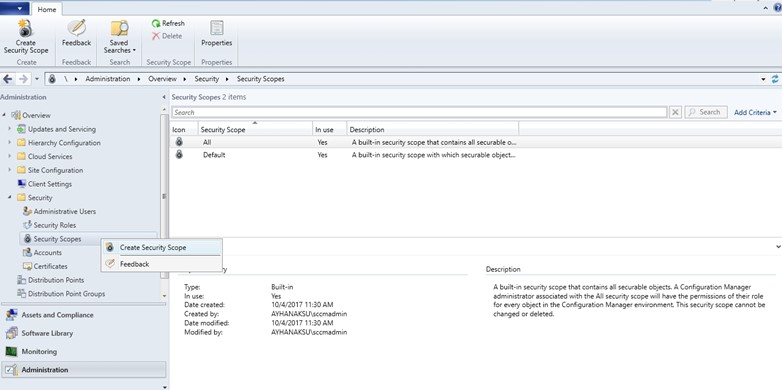782x390 pixels.
Task: Open workspace overflow arrow at bottom
Action: pyautogui.click(x=165, y=386)
